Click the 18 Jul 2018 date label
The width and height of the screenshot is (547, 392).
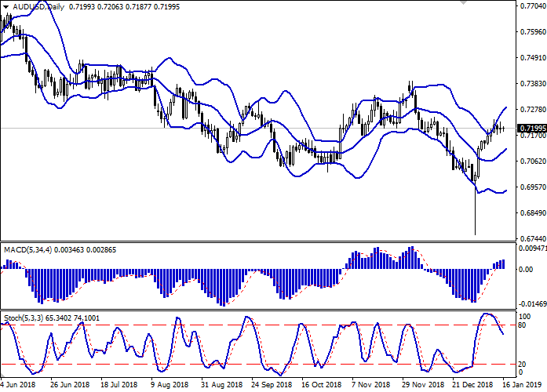click(119, 385)
